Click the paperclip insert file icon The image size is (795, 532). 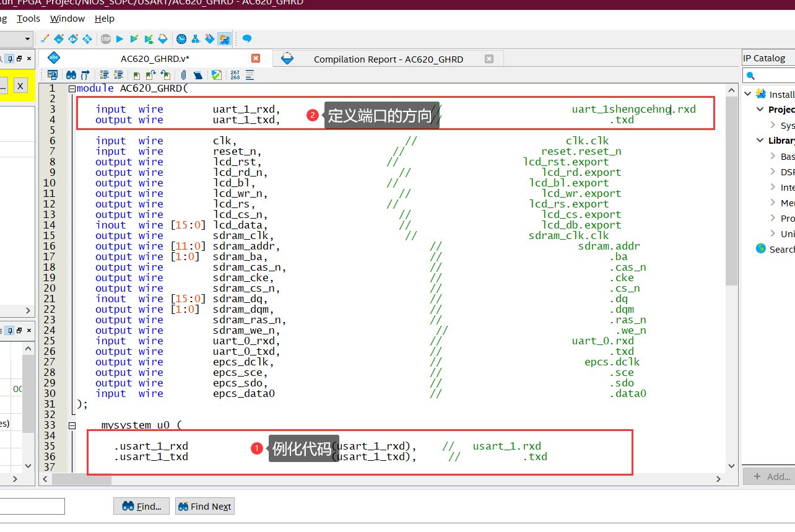coord(183,75)
